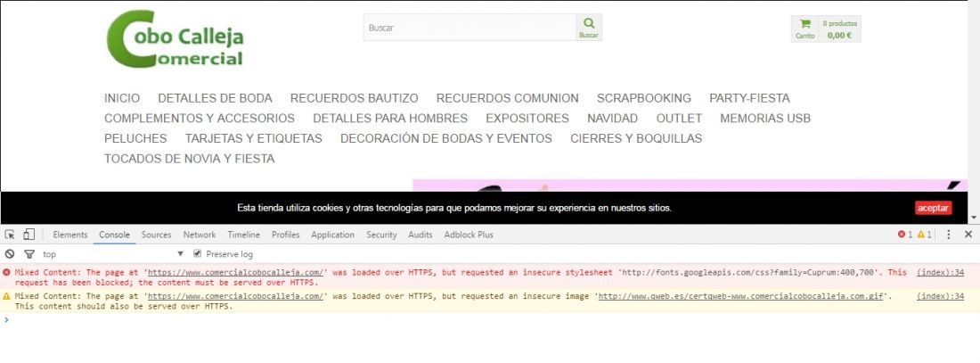
Task: Click the blue console prompt arrow
Action: (6, 319)
